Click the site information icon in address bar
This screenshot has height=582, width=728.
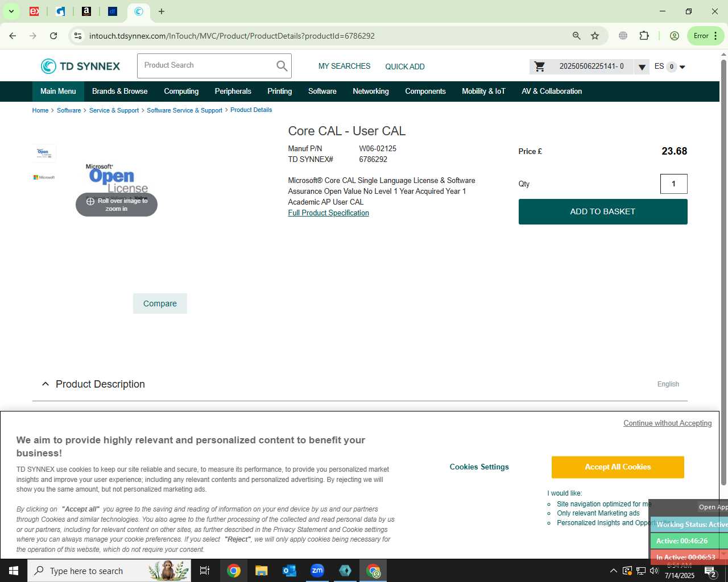coord(78,36)
